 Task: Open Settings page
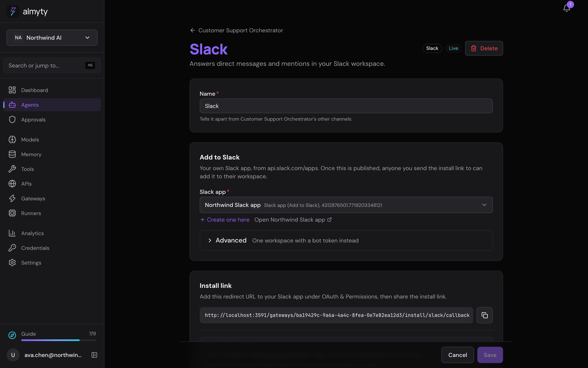click(52, 263)
